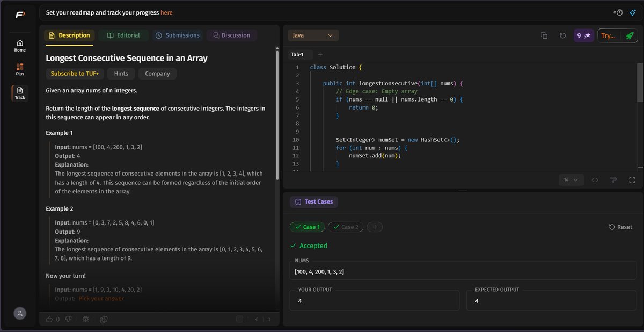
Task: Reset code with the circular arrow icon
Action: [x=562, y=35]
